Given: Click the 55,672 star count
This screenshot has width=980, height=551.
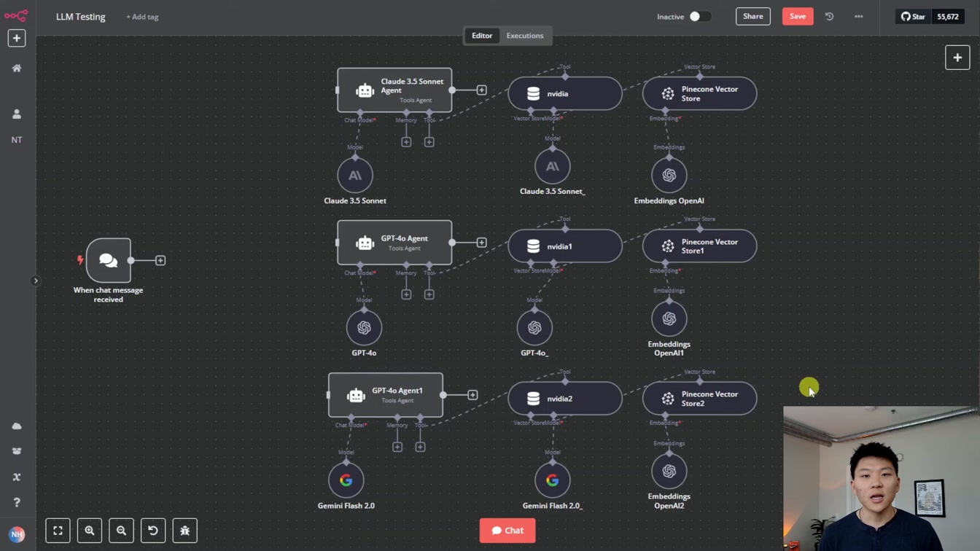Looking at the screenshot, I should pos(948,16).
